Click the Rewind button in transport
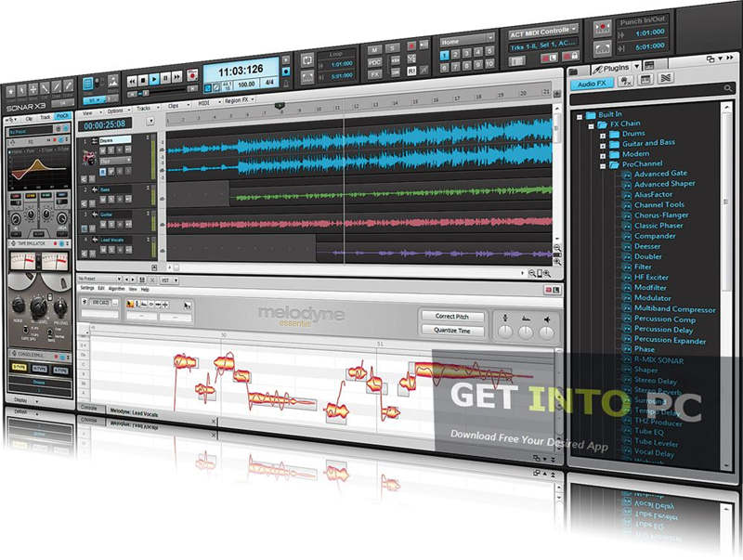 (132, 81)
